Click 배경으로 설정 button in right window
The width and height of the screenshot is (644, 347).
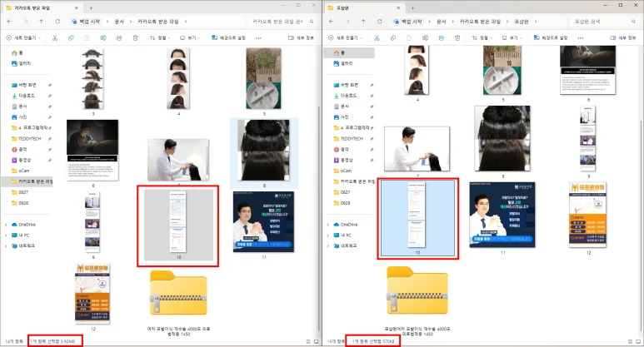click(x=551, y=37)
